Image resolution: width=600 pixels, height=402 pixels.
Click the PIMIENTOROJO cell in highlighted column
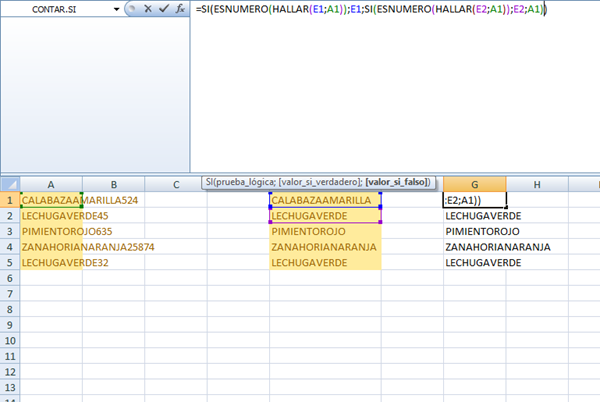tap(325, 231)
